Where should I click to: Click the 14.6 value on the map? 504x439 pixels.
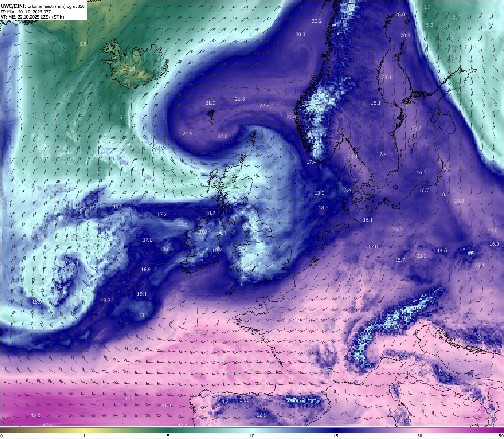point(442,251)
